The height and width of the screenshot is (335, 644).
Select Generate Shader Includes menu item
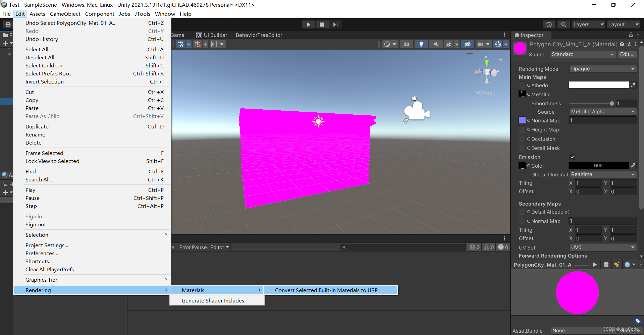tap(217, 300)
